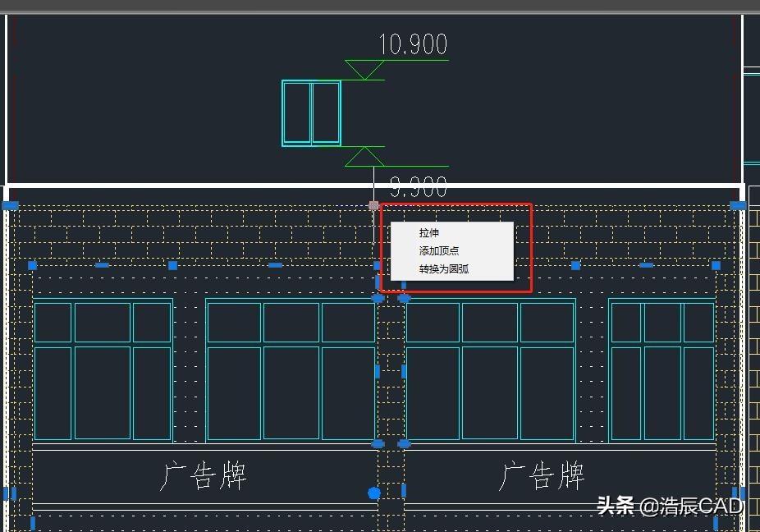760x532 pixels.
Task: Click the 9.900 elevation label
Action: click(x=419, y=186)
